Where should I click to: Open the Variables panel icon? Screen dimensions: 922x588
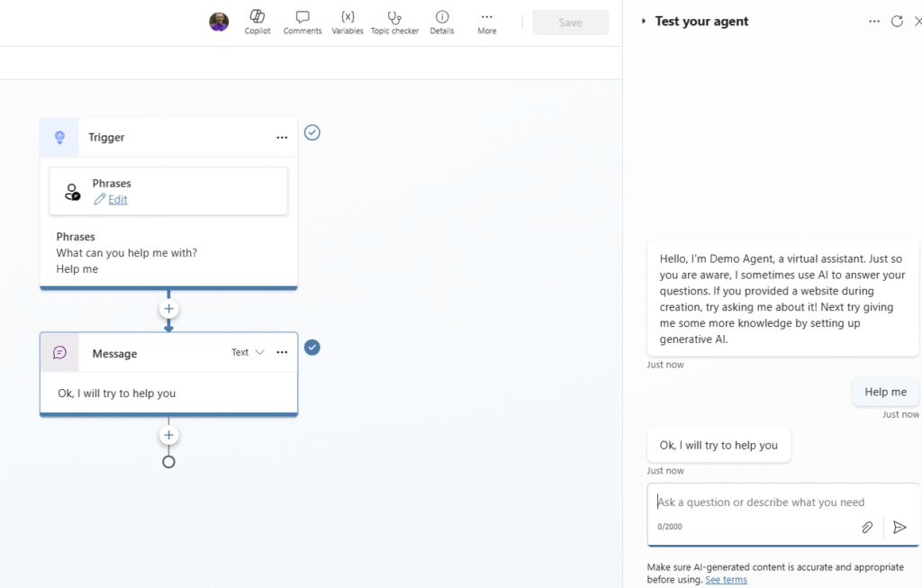348,23
